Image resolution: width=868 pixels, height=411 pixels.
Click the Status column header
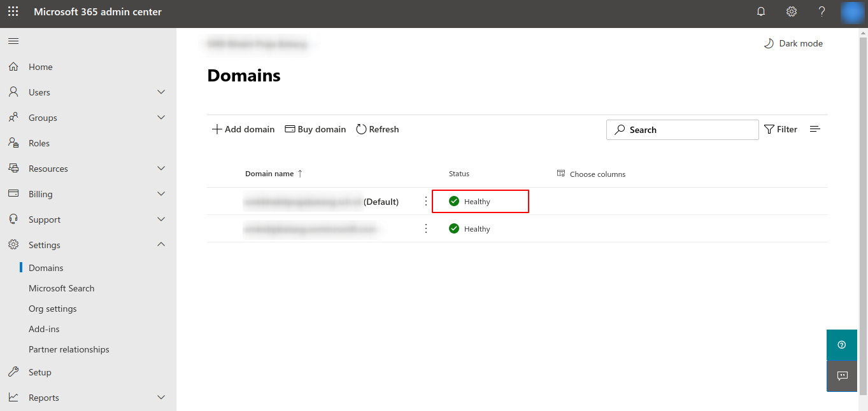(x=459, y=174)
